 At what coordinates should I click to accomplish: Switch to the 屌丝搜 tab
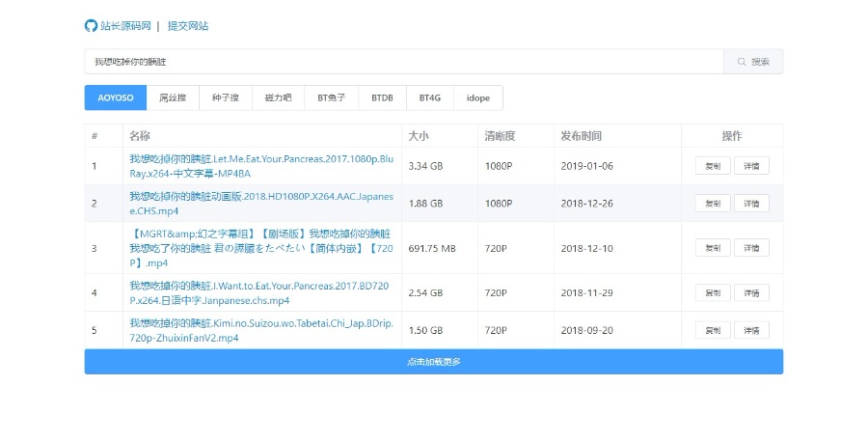click(173, 97)
